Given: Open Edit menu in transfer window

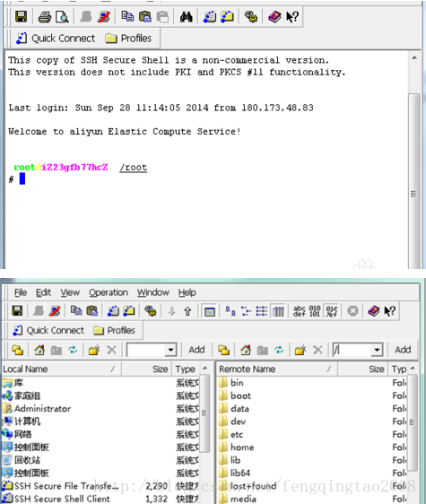Looking at the screenshot, I should pos(43,292).
